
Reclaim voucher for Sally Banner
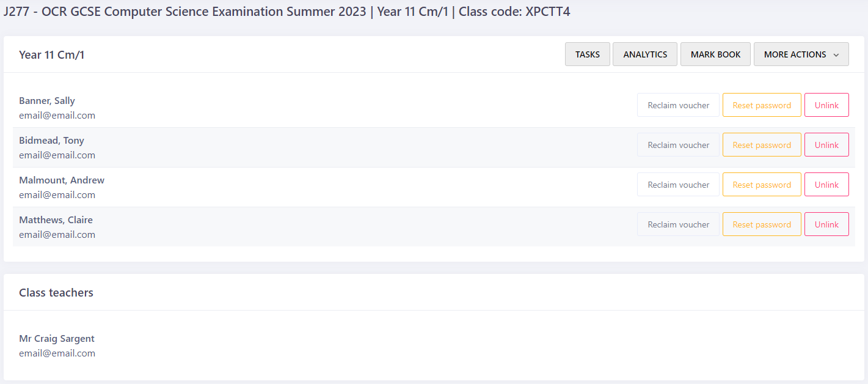coord(678,105)
